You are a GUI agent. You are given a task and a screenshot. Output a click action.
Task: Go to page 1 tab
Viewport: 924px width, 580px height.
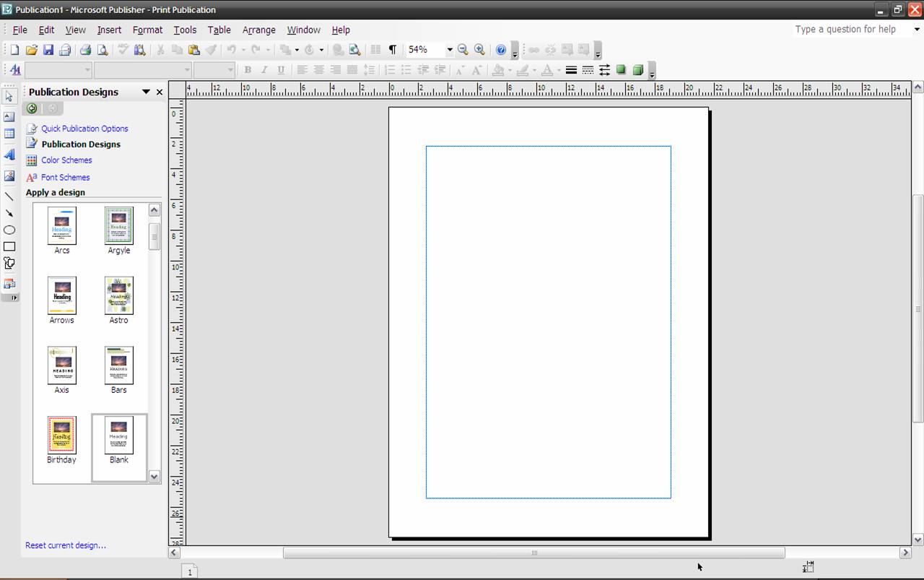click(x=190, y=572)
